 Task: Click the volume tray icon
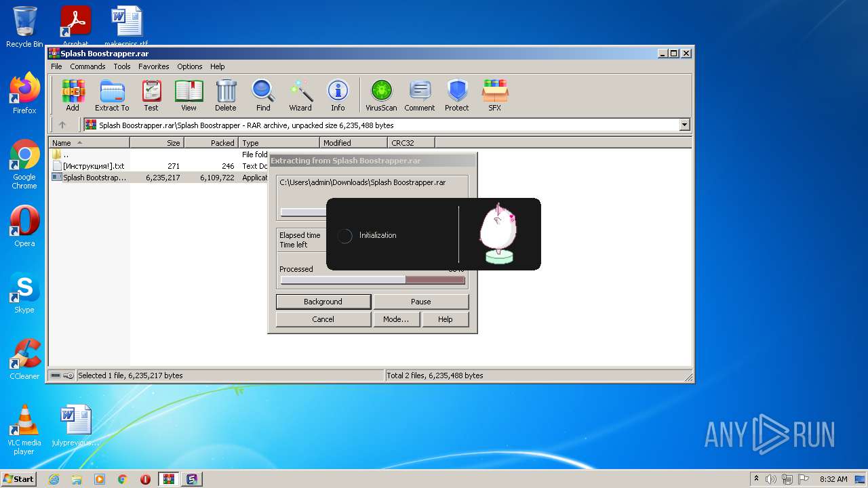[771, 479]
